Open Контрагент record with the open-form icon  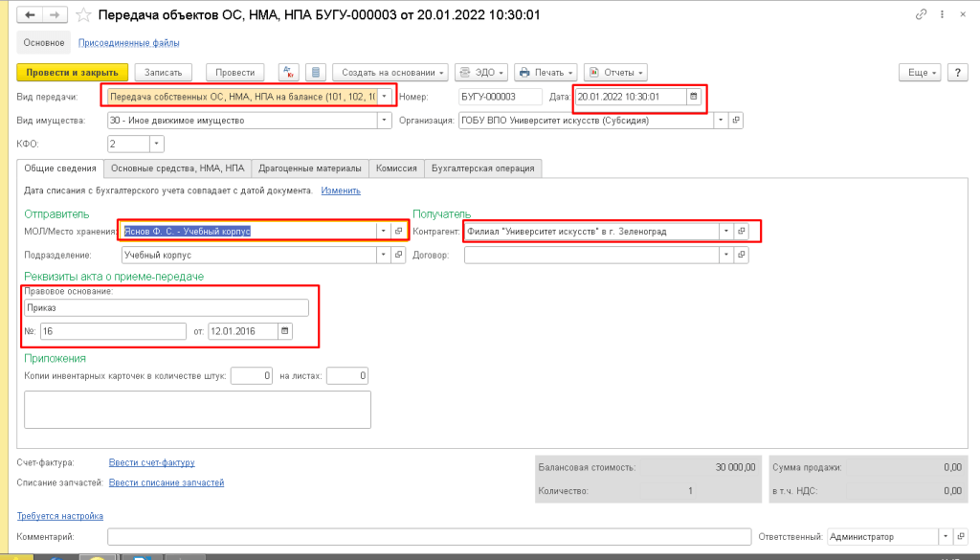741,232
